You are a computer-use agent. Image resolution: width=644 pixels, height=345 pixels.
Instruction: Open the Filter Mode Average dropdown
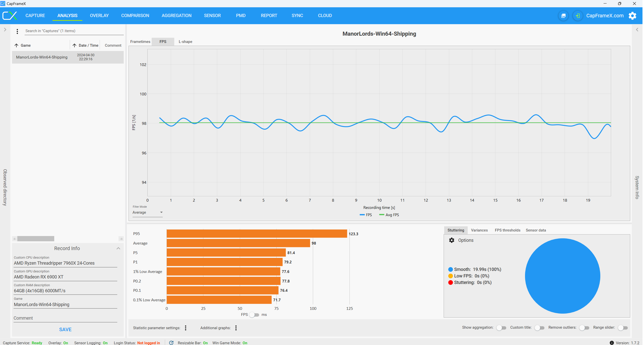point(148,213)
